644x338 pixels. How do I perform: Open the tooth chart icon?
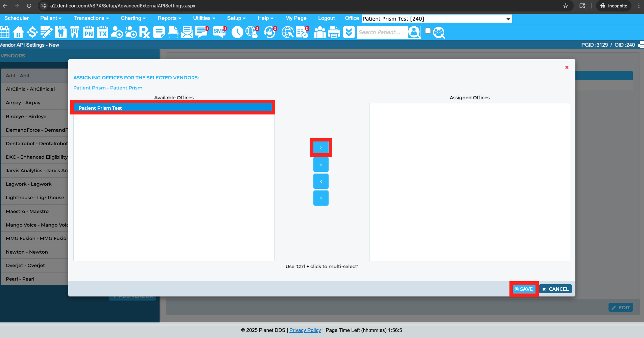[61, 32]
